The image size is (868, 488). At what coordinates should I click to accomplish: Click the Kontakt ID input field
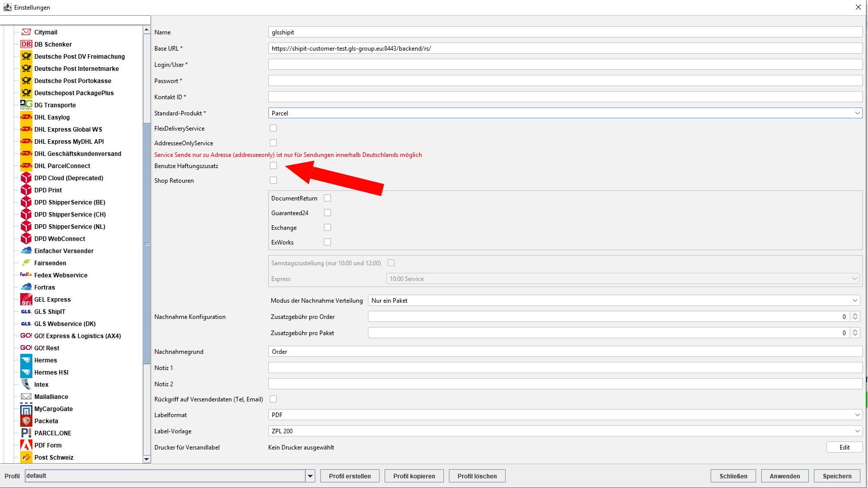(x=565, y=97)
